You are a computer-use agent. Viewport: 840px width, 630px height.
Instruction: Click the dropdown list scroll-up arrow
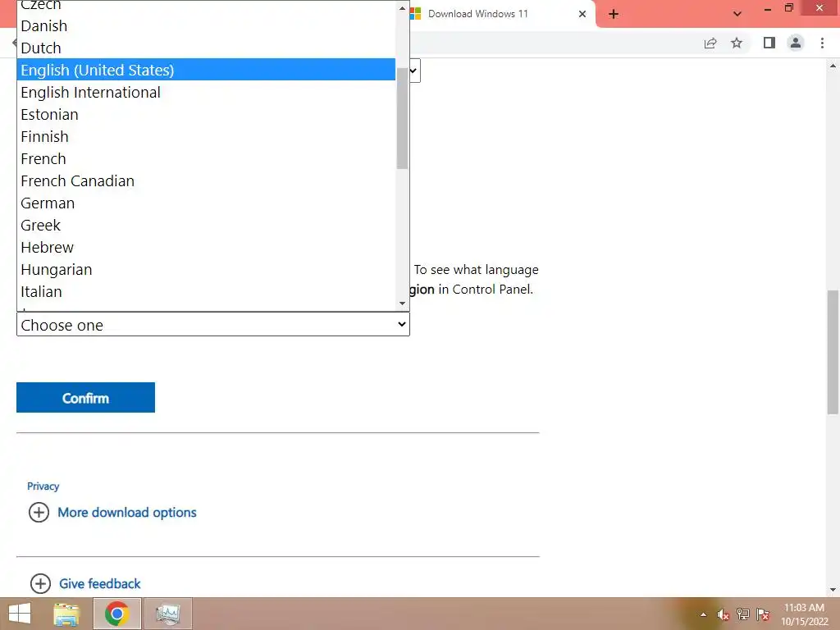402,8
